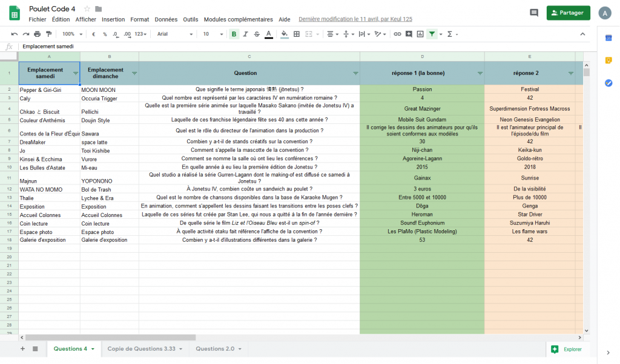The height and width of the screenshot is (364, 620).
Task: Open the Données menu
Action: point(166,19)
